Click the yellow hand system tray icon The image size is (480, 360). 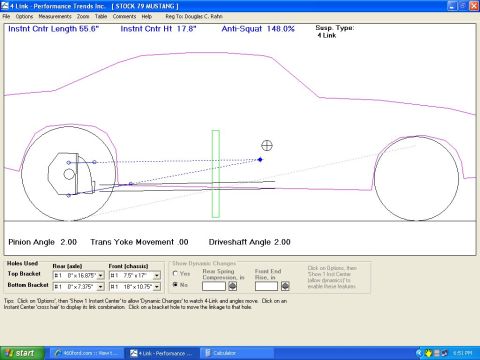coord(429,353)
